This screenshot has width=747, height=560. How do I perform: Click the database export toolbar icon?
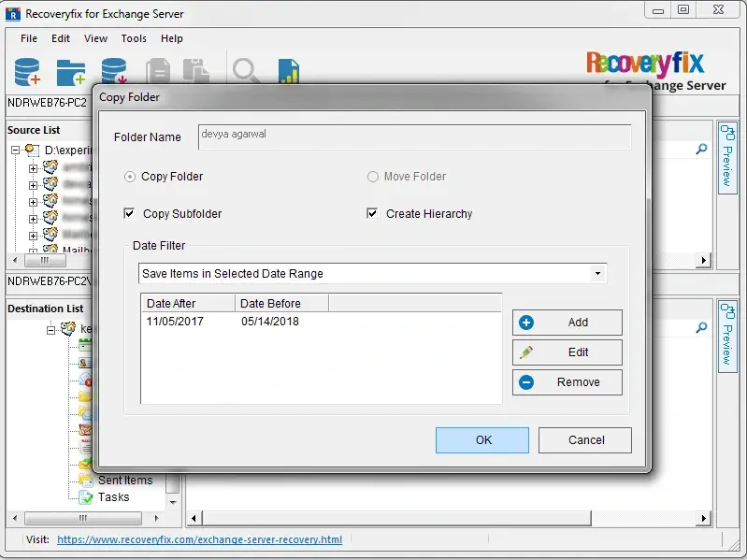click(114, 70)
